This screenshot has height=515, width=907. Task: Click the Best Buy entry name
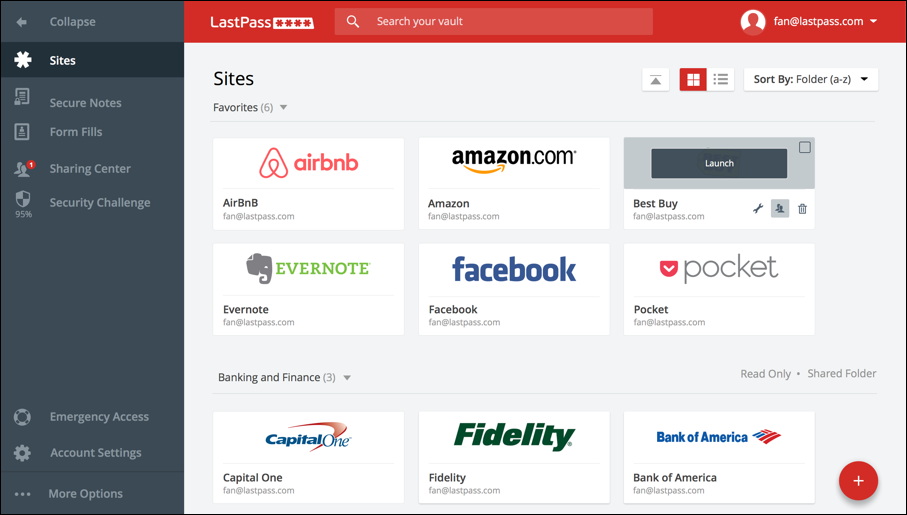pos(655,204)
